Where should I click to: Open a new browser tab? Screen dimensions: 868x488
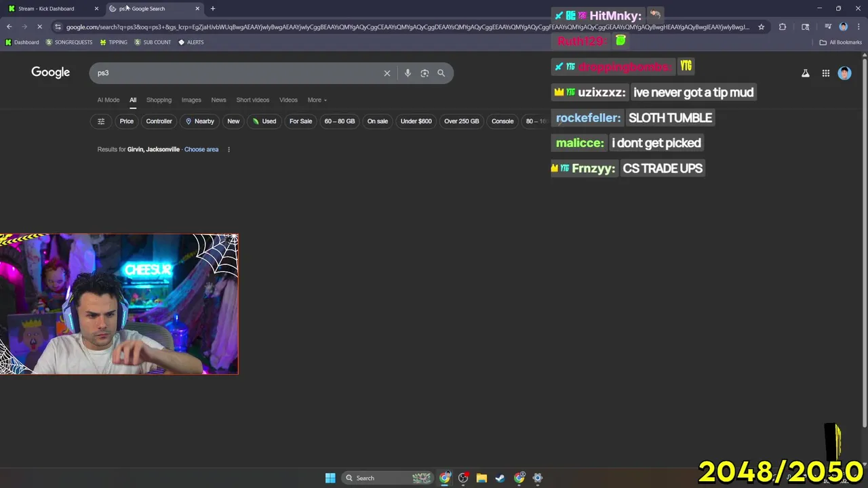[x=213, y=9]
